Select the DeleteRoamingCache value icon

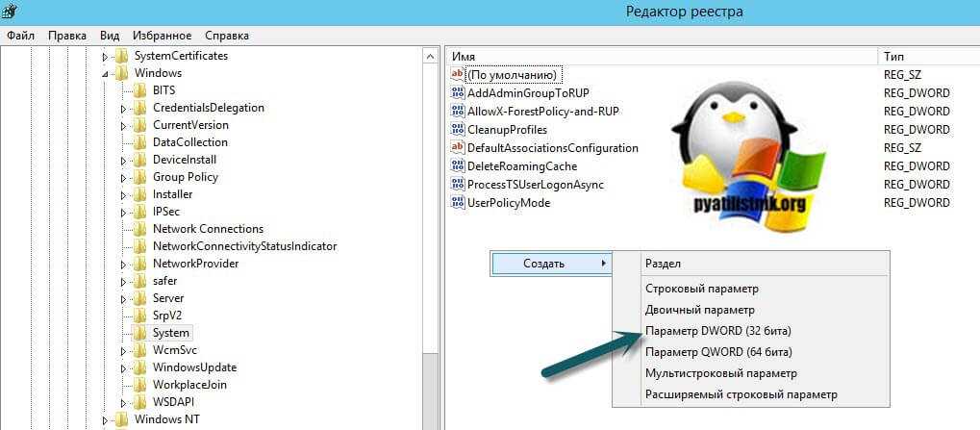(458, 166)
